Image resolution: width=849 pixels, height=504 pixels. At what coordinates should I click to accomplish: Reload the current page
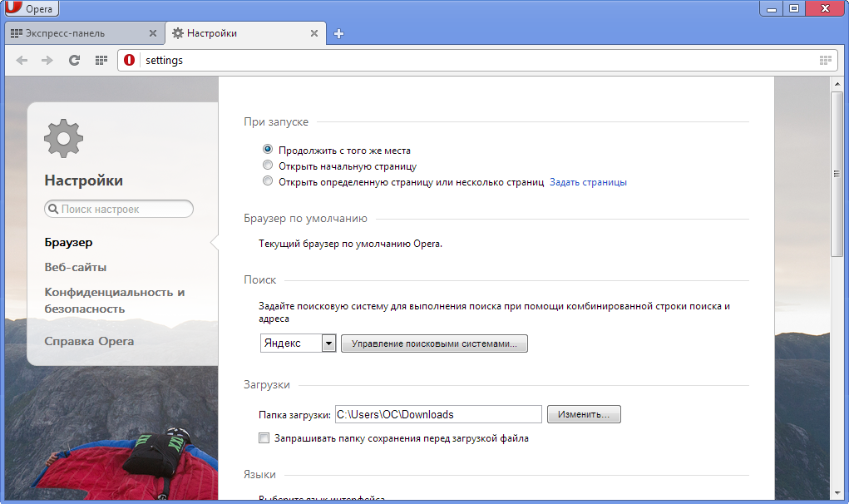coord(74,60)
